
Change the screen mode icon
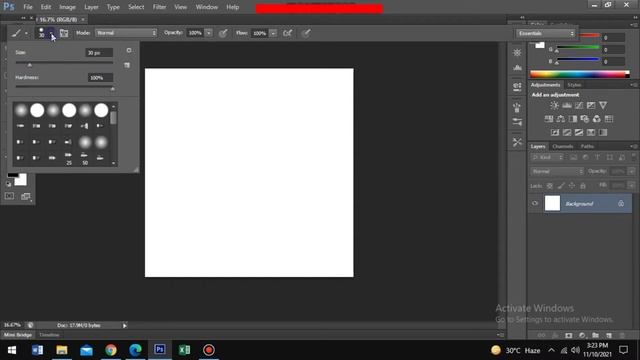click(26, 196)
